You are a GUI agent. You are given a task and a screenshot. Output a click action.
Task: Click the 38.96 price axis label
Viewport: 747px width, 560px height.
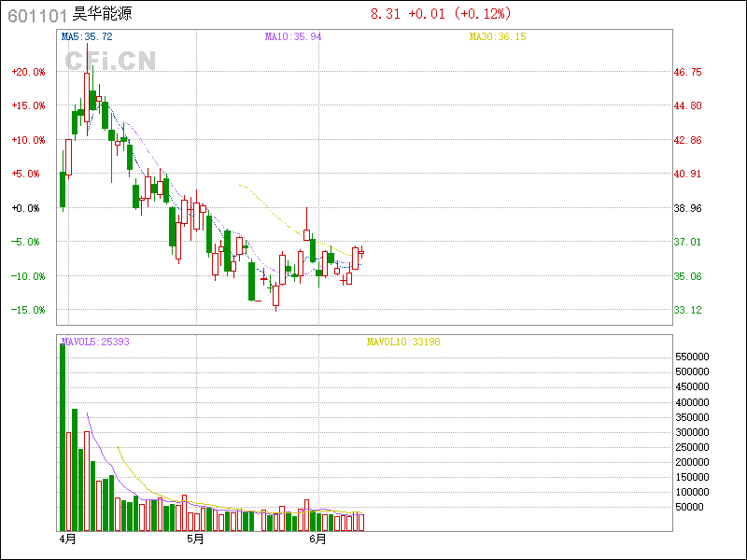click(688, 208)
